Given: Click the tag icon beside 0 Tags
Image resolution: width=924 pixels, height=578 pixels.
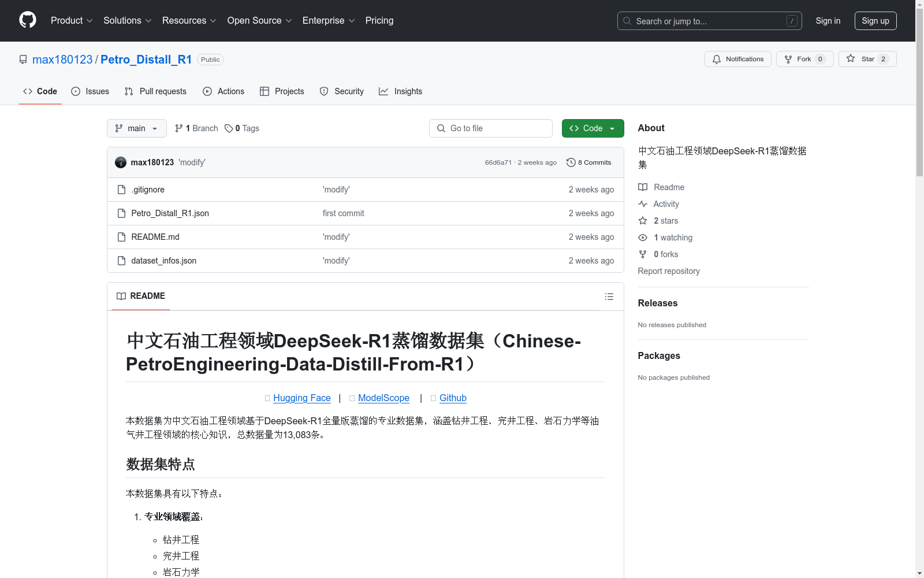Looking at the screenshot, I should tap(229, 128).
